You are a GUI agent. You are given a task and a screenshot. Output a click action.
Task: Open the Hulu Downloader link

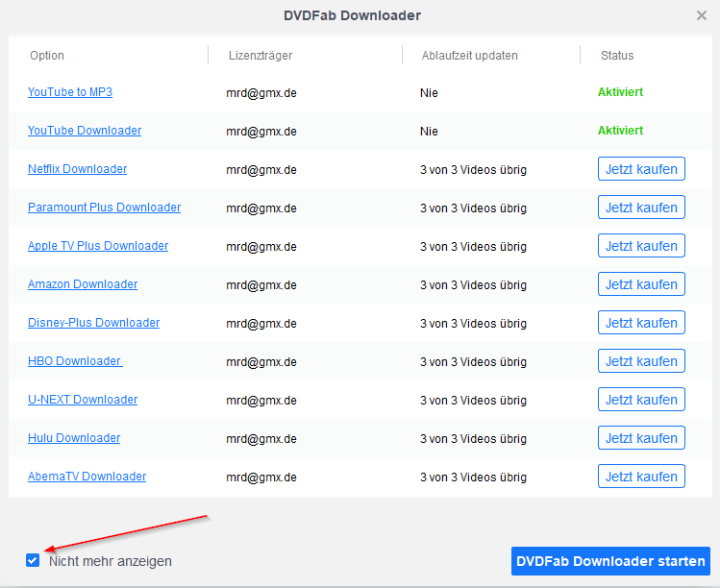click(74, 438)
